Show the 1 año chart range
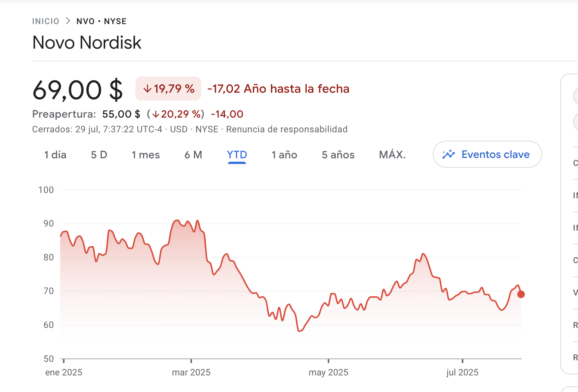578x392 pixels. [284, 155]
